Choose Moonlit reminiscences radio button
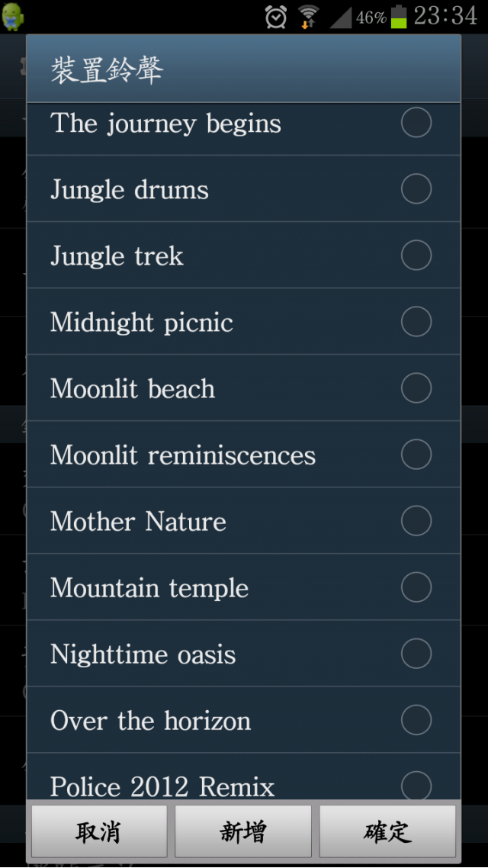Viewport: 488px width, 868px height. (x=416, y=455)
